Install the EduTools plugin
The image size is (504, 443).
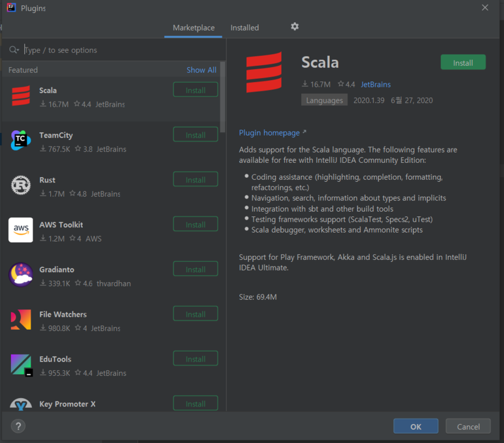tap(196, 358)
